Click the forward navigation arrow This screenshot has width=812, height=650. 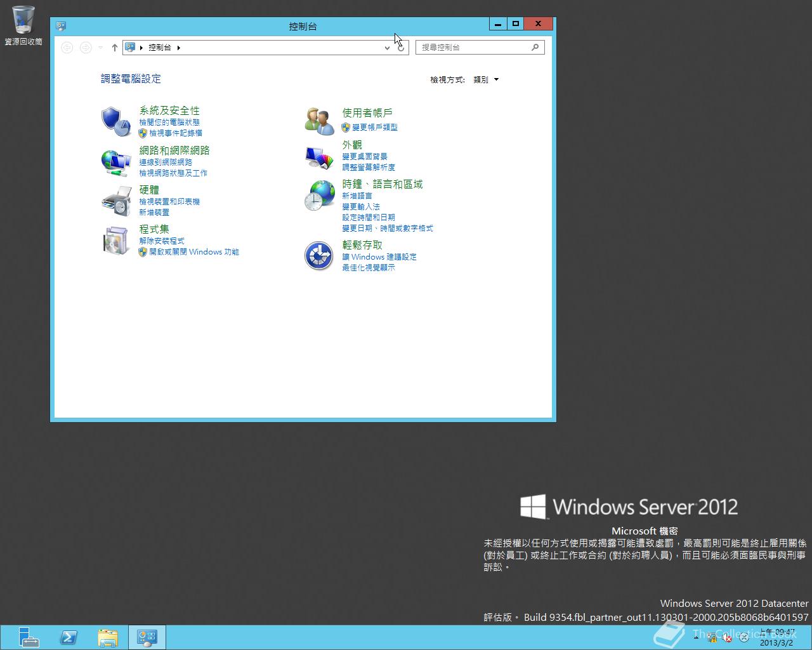click(86, 48)
